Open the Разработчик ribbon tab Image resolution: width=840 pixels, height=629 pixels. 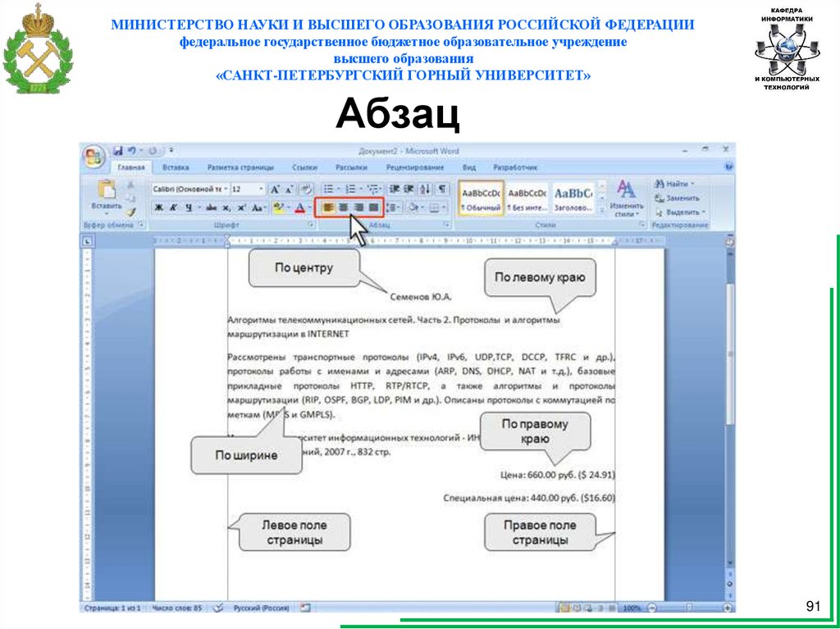(515, 167)
